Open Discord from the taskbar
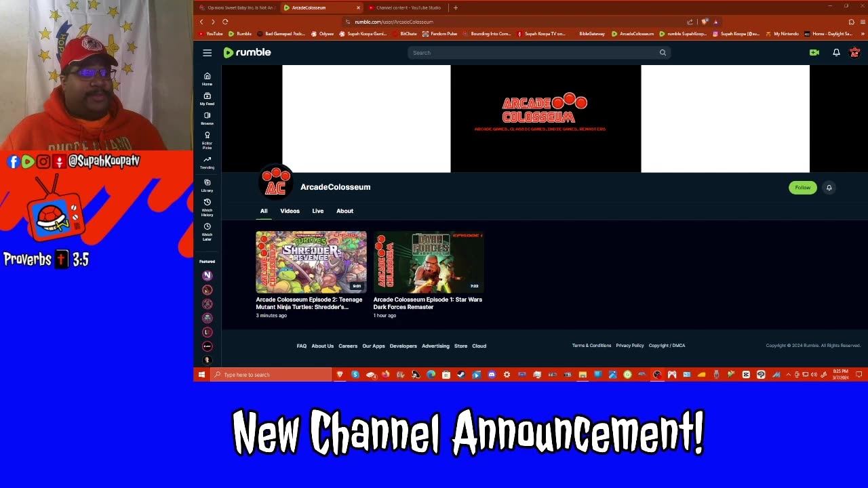Screen dimensions: 868x488 click(x=492, y=375)
